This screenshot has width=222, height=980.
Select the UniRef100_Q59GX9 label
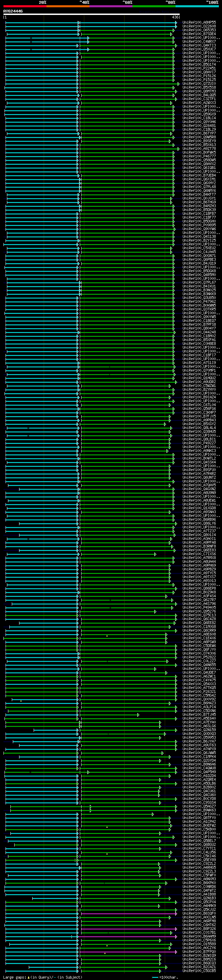(199, 114)
